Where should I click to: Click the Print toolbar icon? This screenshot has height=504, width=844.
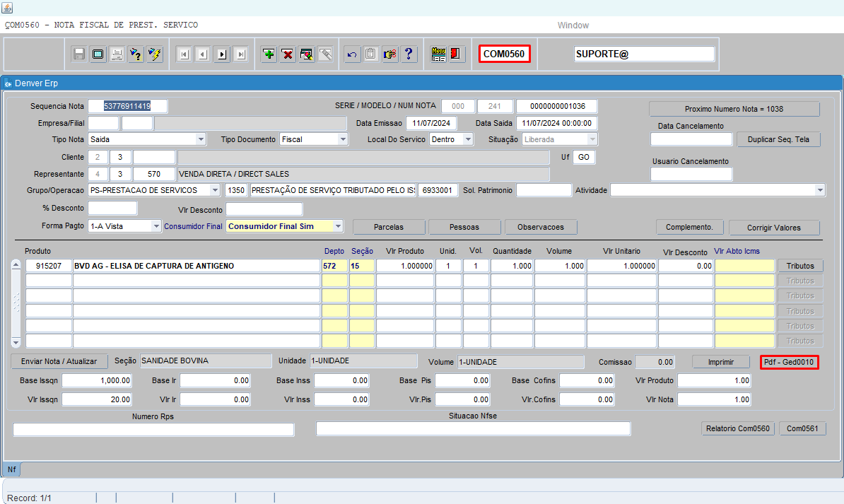click(117, 54)
